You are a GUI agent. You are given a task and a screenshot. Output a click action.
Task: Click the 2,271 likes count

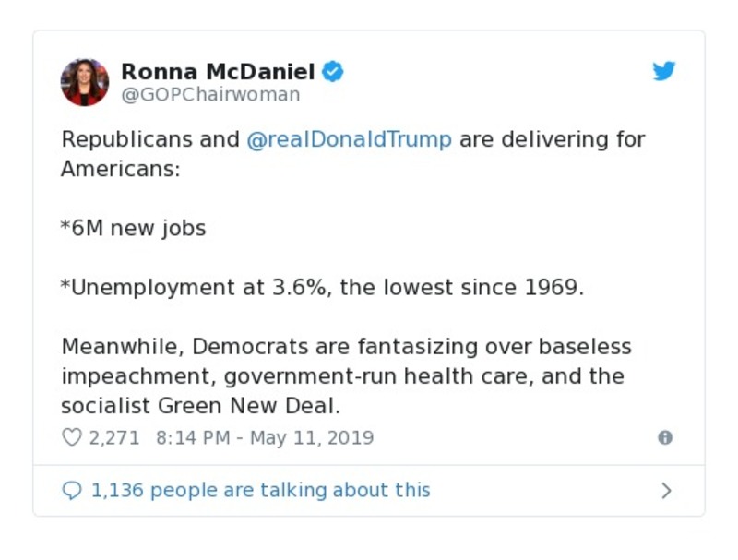(114, 437)
